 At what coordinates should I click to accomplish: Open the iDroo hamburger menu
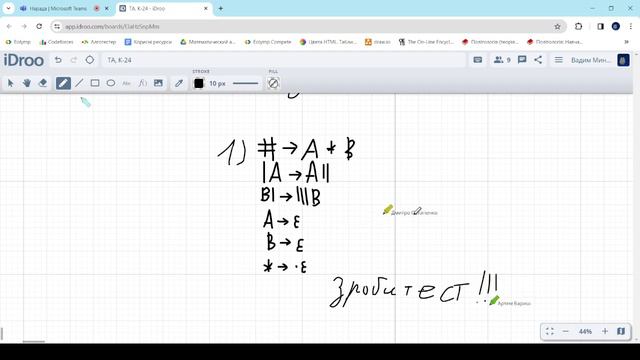click(x=558, y=60)
